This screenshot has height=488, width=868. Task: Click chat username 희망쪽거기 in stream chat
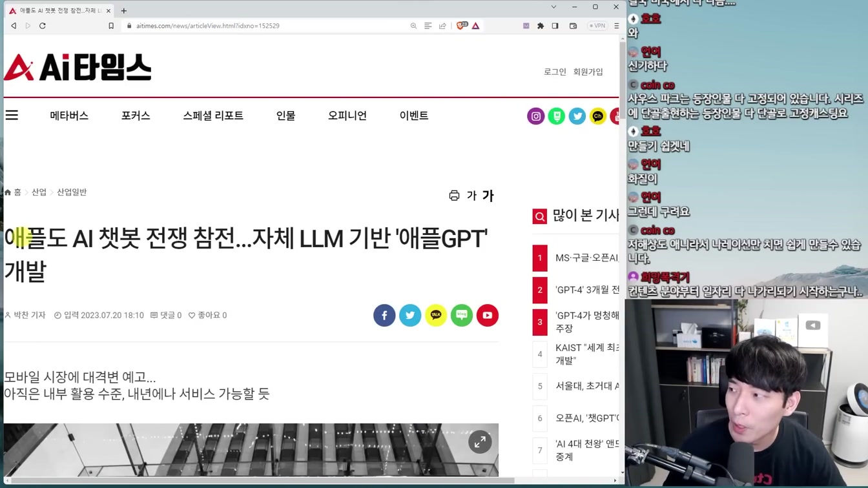(x=665, y=278)
